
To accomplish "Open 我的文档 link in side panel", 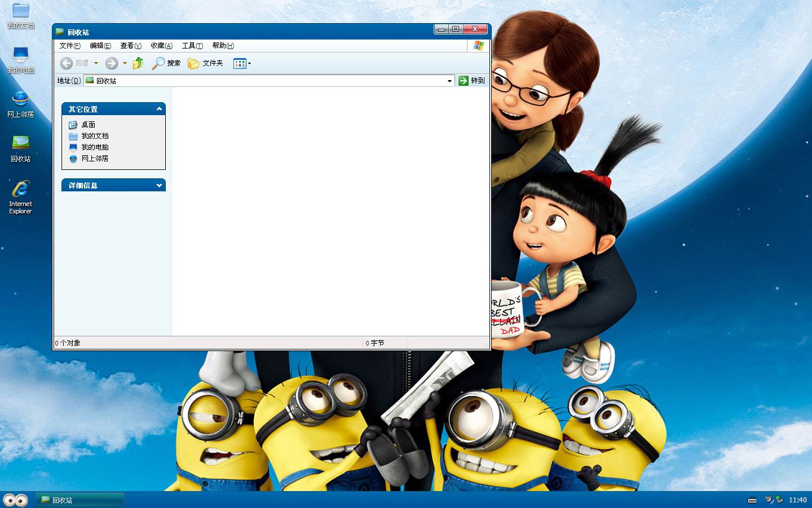I will [95, 136].
